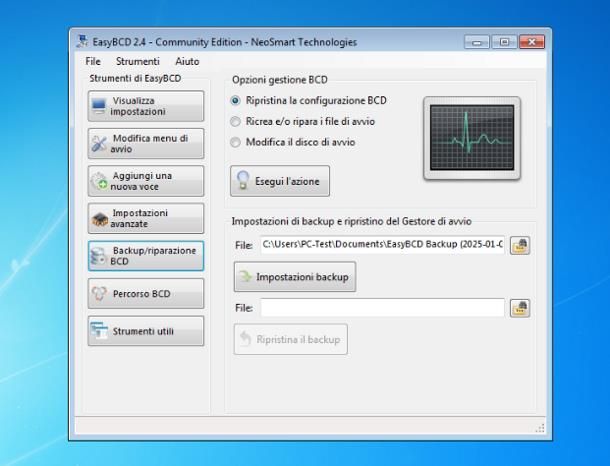Open the Aiuto menu
Screen dimensions: 610x466
tap(187, 61)
